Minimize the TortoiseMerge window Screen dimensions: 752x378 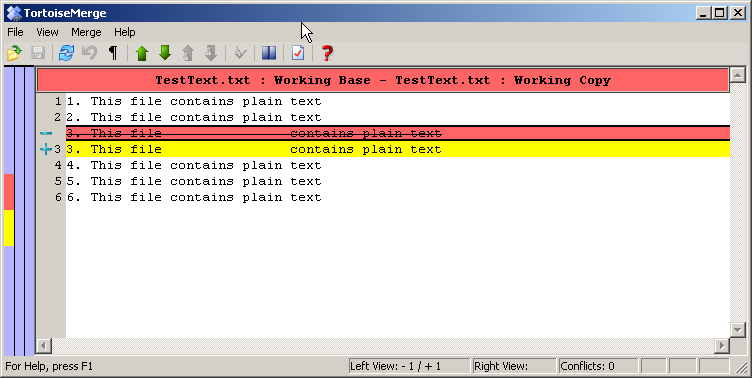click(x=703, y=13)
